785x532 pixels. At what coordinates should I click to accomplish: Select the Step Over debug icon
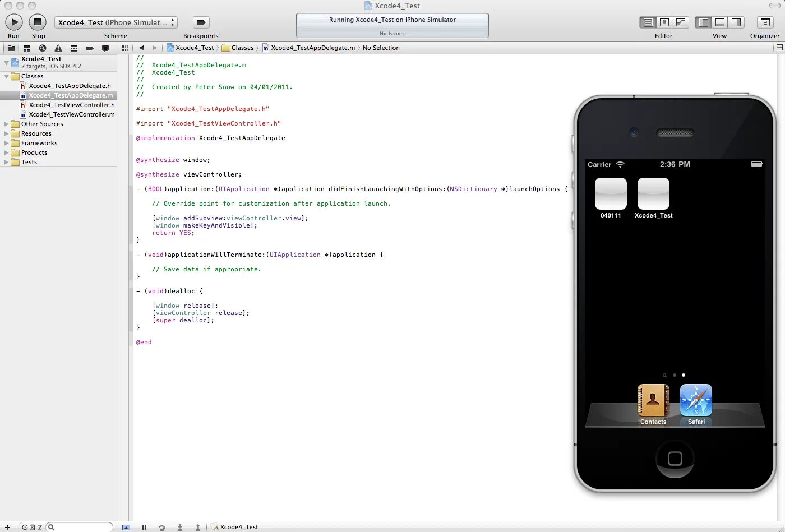[x=162, y=527]
